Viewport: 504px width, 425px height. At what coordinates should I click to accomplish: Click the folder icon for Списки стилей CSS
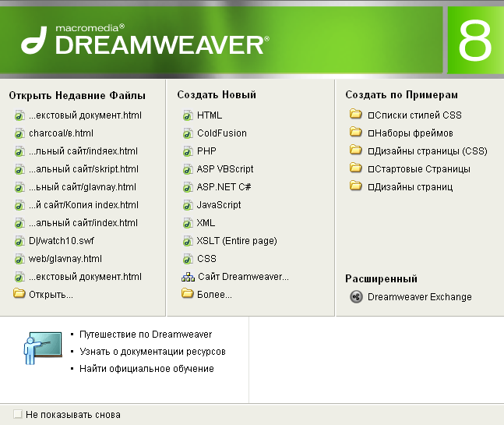click(x=356, y=115)
